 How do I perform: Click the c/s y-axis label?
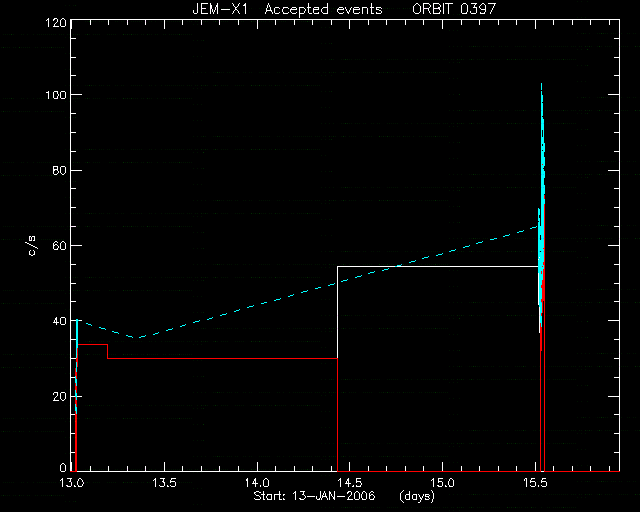(x=32, y=245)
